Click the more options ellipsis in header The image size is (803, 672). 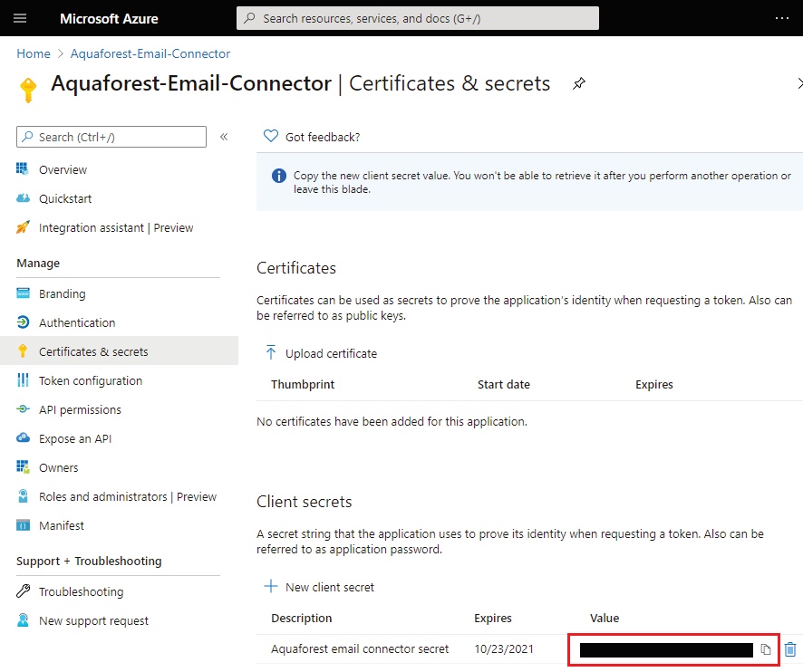point(782,18)
